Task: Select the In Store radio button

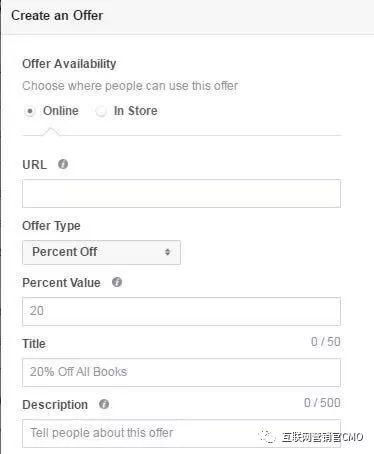Action: [100, 111]
